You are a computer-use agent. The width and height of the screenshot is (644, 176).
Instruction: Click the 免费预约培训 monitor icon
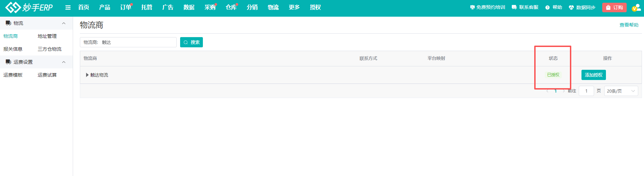click(x=472, y=7)
